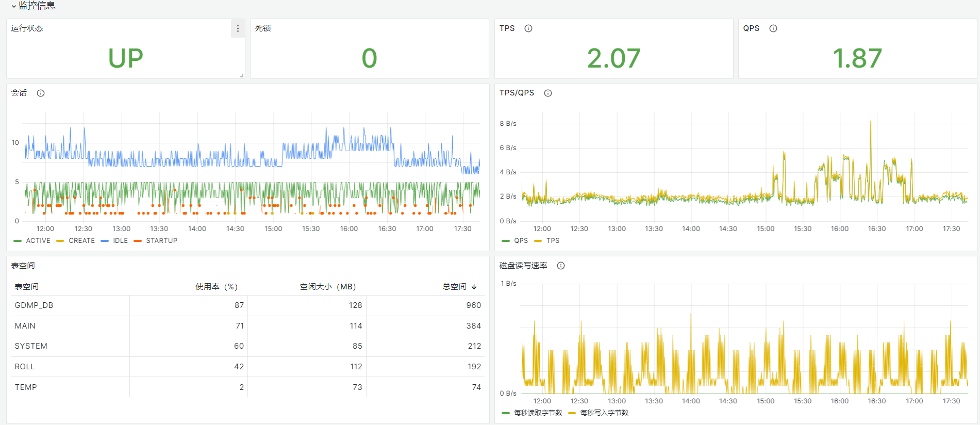Toggle the 每秒写入字节数 legend series
This screenshot has width=980, height=425.
point(604,413)
